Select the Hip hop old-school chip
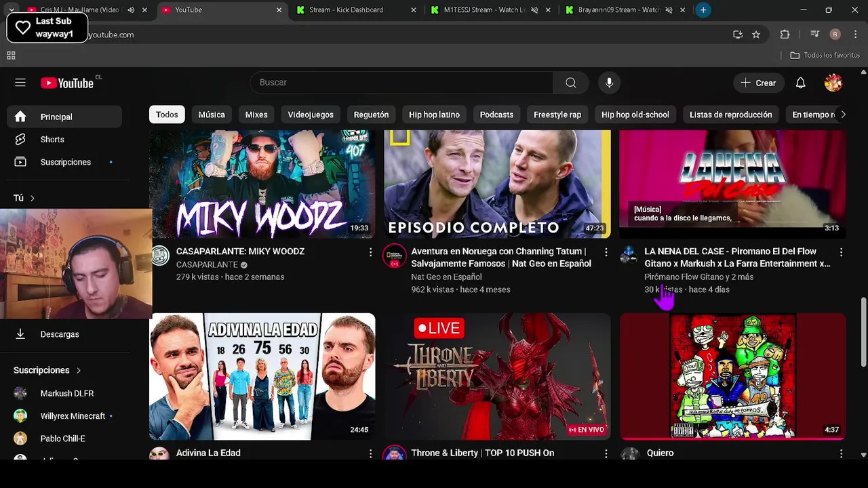Image resolution: width=868 pixels, height=488 pixels. pyautogui.click(x=635, y=115)
